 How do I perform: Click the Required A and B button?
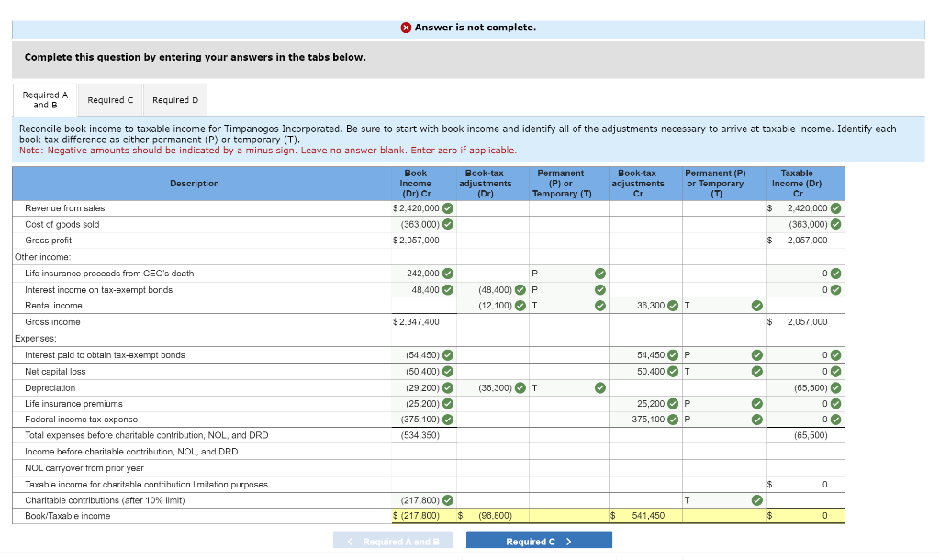pos(392,540)
